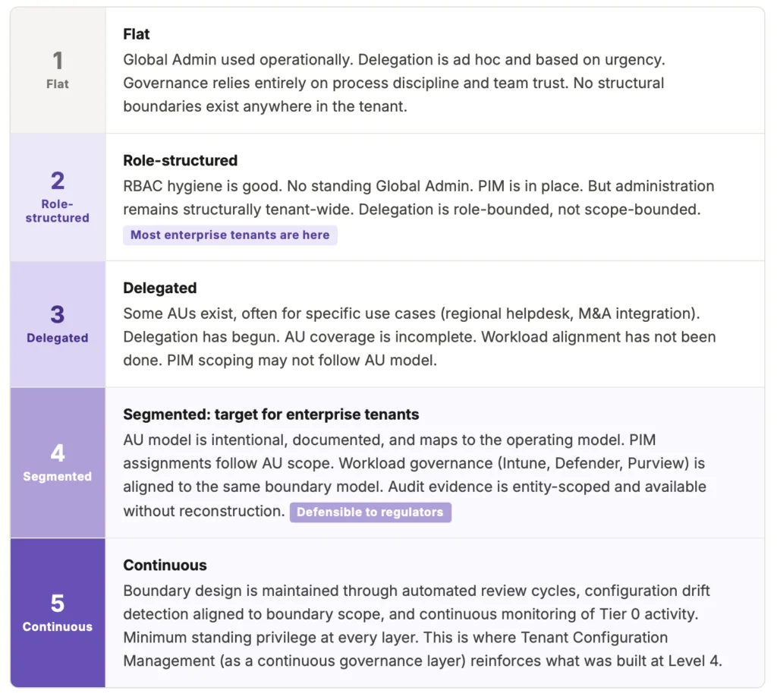This screenshot has height=700, width=777.
Task: Click the 'Most enterprise tenants are here' badge
Action: pyautogui.click(x=230, y=235)
